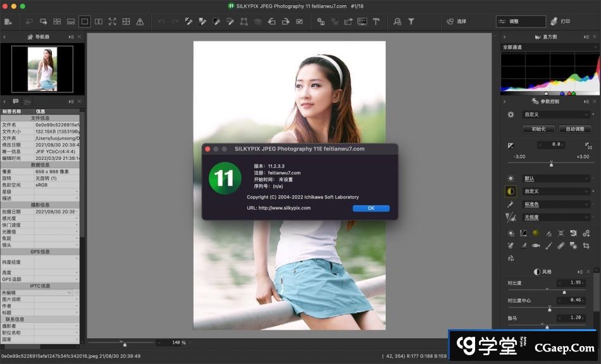Select the tone contrast half-circle icon

pos(511,191)
